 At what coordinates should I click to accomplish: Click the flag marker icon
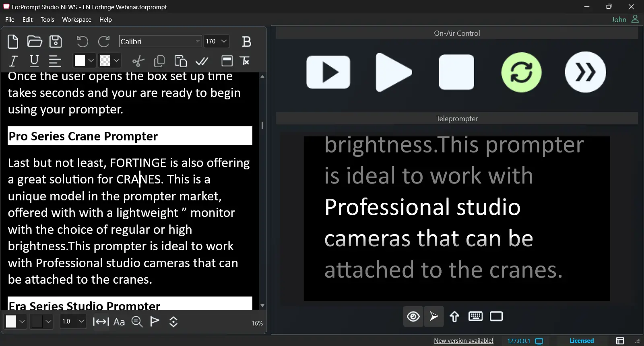[x=155, y=321]
